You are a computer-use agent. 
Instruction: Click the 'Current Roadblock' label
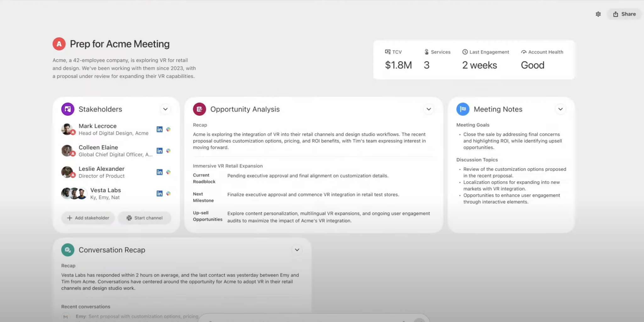204,178
